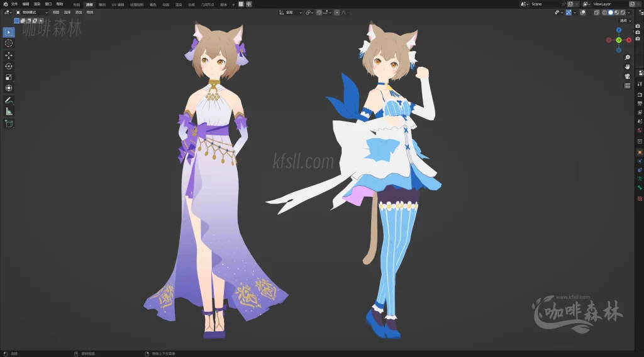Expand the gizmo options arrow
The height and width of the screenshot is (357, 644).
(x=575, y=13)
